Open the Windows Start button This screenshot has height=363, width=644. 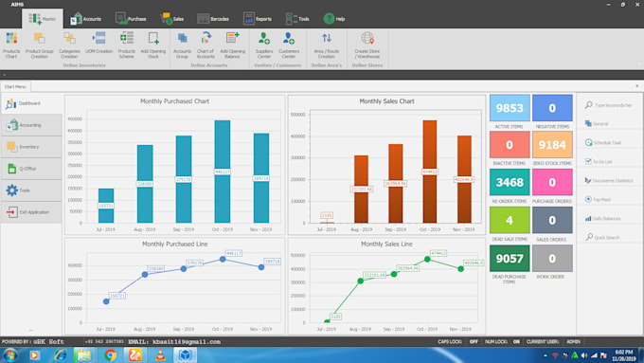(9, 354)
